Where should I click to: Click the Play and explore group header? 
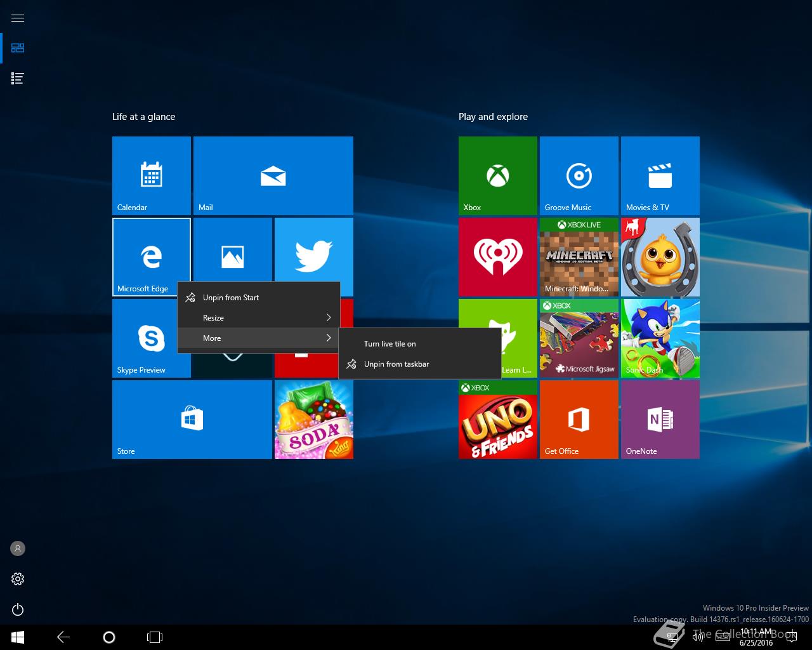[x=493, y=117]
